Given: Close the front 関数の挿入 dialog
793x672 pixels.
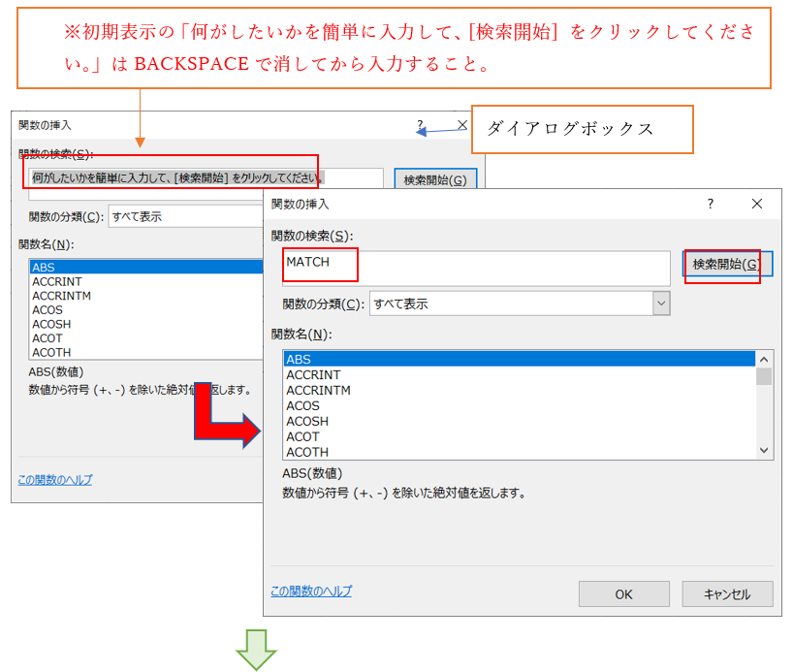Looking at the screenshot, I should pyautogui.click(x=757, y=204).
